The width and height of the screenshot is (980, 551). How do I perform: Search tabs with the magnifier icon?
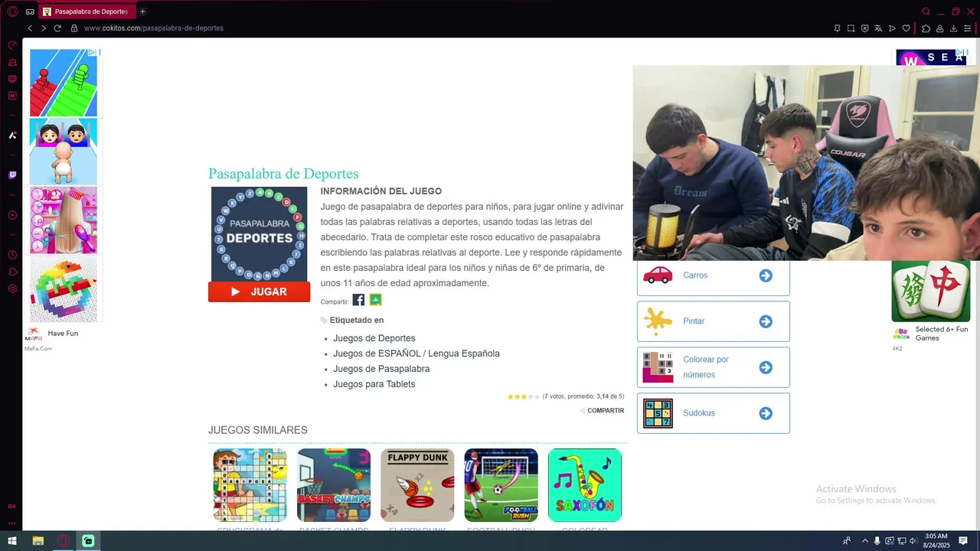click(x=926, y=11)
